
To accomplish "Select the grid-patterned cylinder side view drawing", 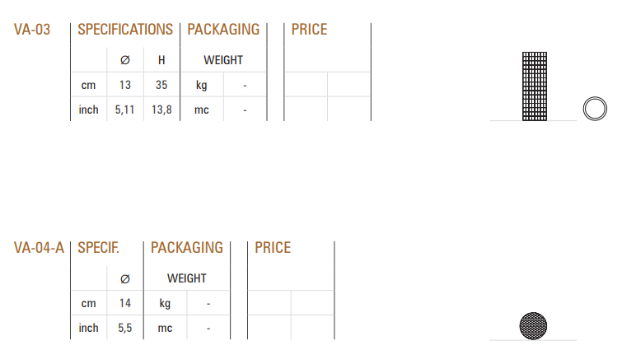I will pos(535,86).
